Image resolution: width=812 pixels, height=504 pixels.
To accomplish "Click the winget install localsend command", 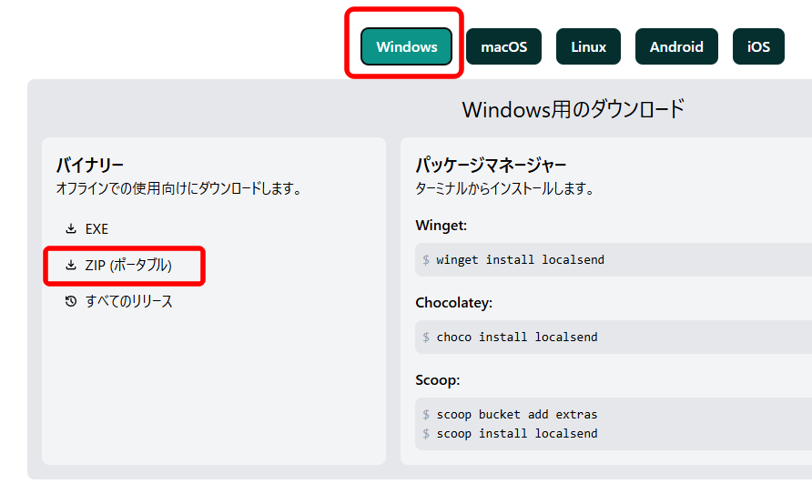I will [520, 260].
